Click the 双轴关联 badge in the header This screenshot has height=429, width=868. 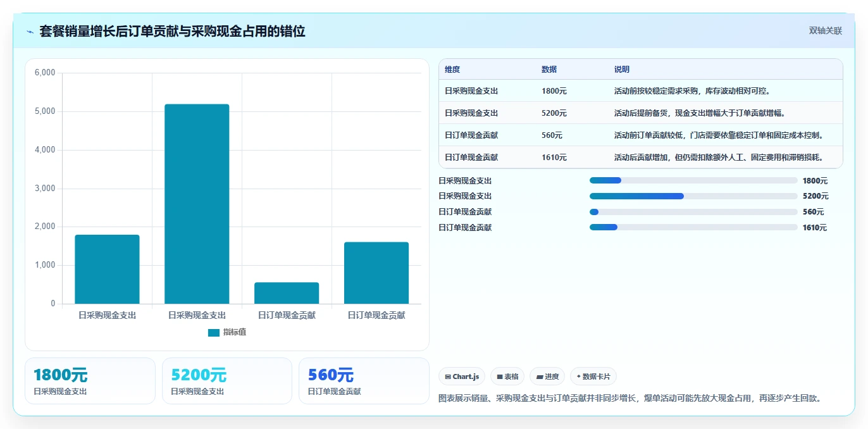tap(826, 30)
